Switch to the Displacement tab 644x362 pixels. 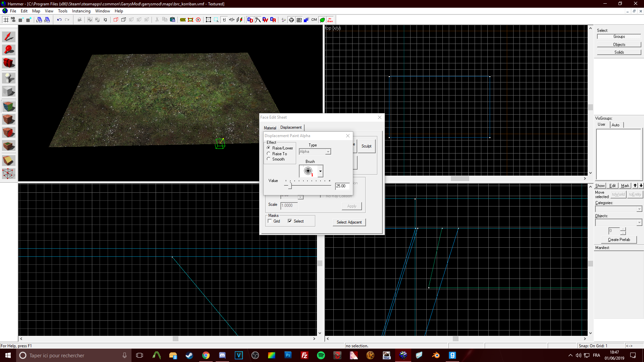[x=291, y=127]
